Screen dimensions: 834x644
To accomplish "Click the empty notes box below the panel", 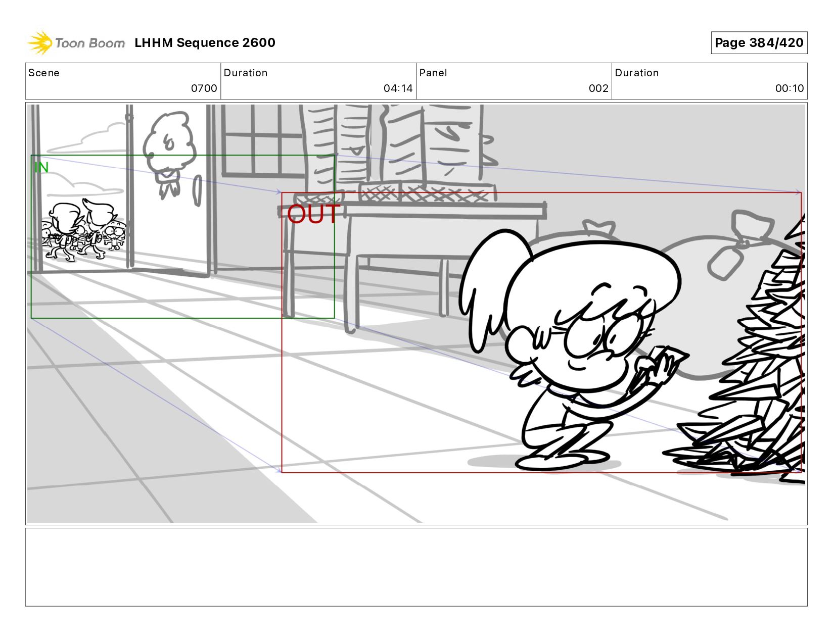I will pos(416,567).
